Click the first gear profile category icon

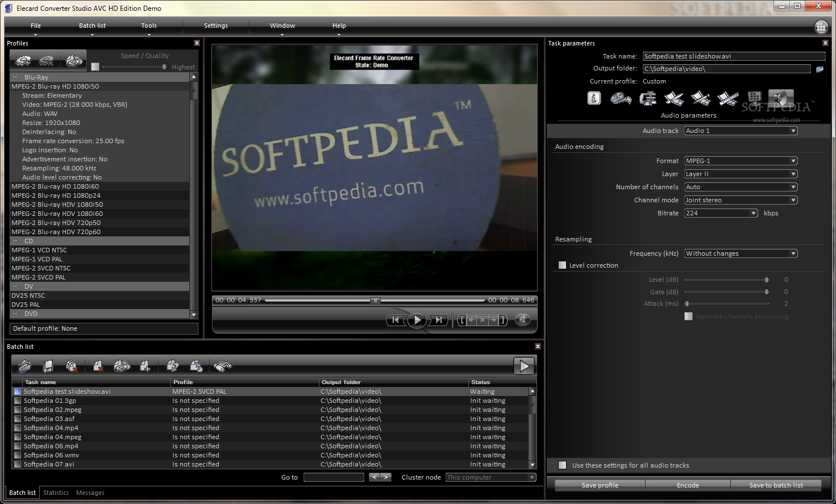[23, 60]
